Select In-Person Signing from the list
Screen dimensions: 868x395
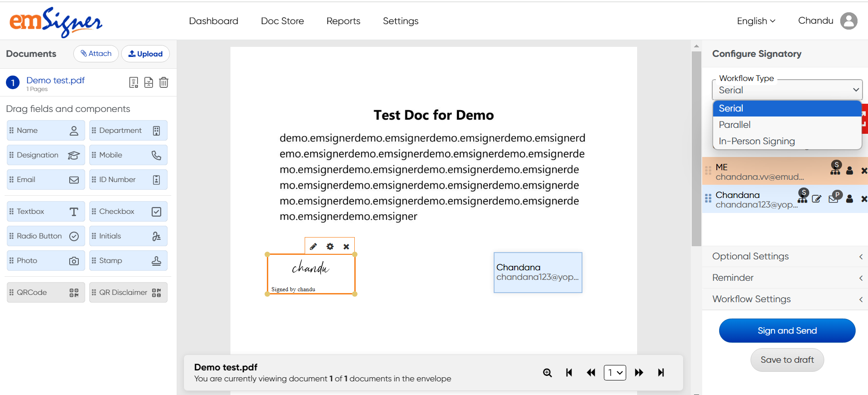click(756, 141)
